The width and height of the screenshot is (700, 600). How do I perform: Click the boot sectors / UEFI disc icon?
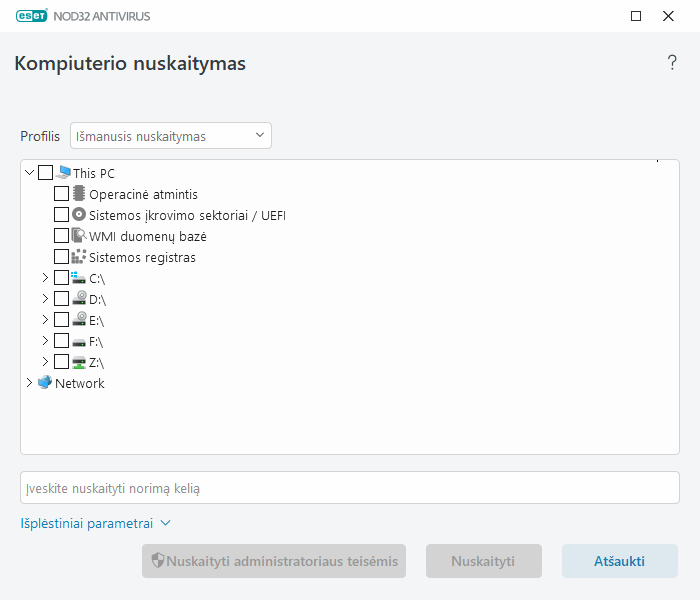[x=79, y=215]
